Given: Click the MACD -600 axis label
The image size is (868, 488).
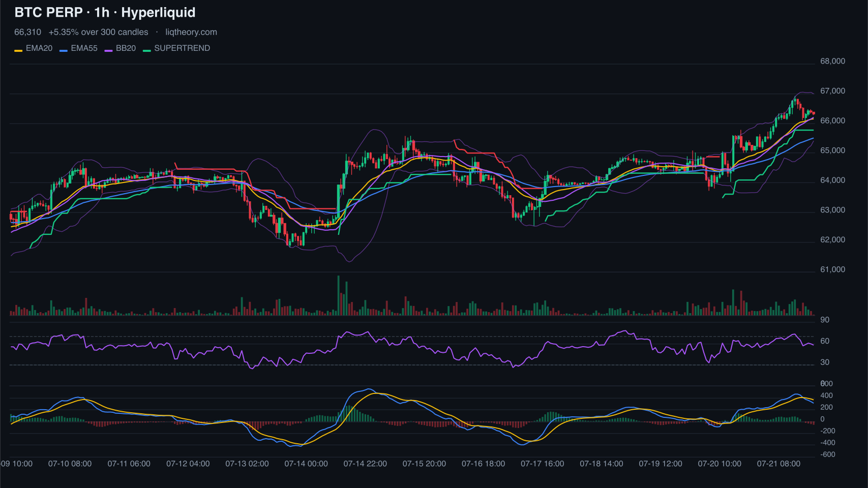Looking at the screenshot, I should point(828,454).
